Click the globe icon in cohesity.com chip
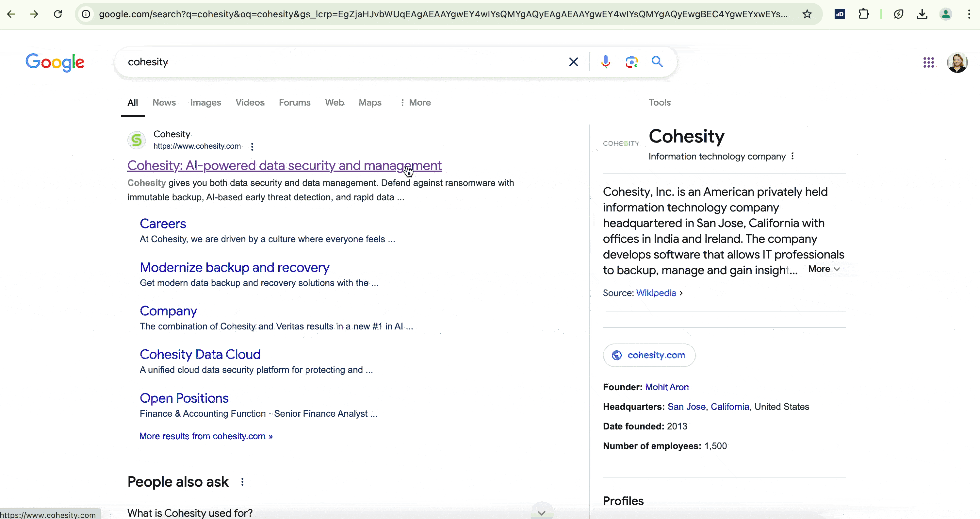This screenshot has width=980, height=519. (617, 355)
